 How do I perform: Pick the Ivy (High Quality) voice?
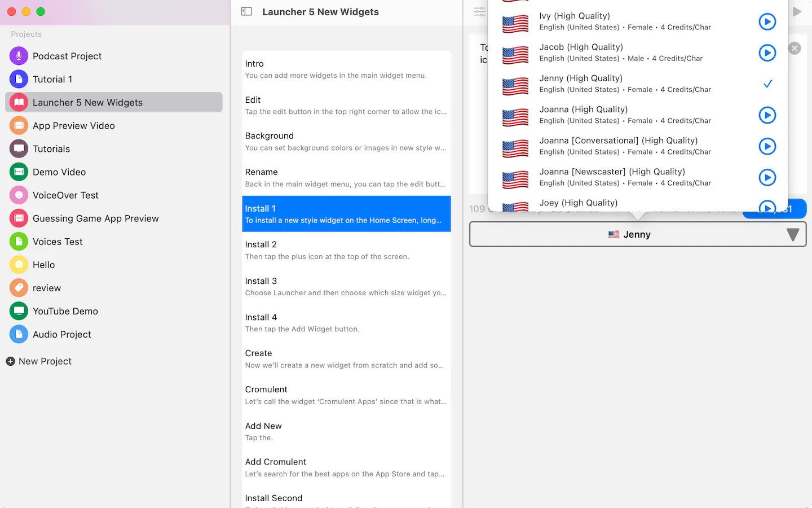pos(638,21)
